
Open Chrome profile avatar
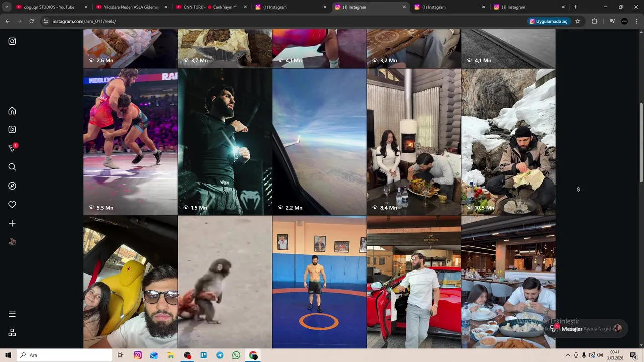click(x=624, y=21)
